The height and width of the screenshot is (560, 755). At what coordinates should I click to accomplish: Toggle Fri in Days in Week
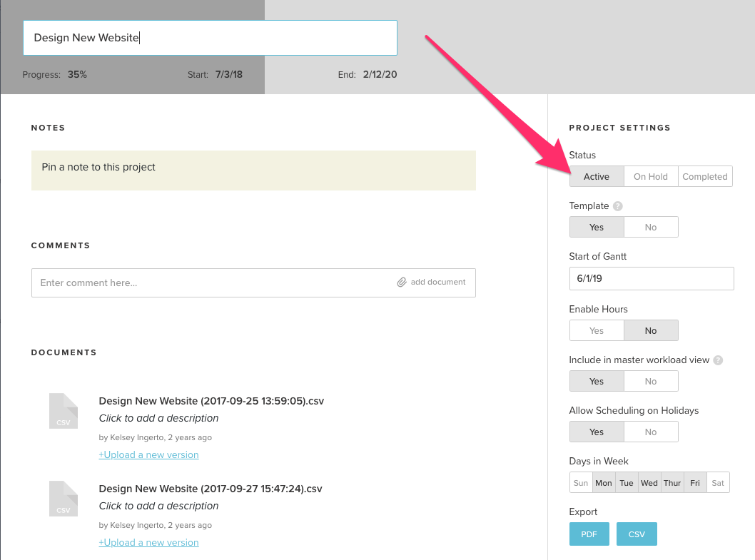click(695, 482)
